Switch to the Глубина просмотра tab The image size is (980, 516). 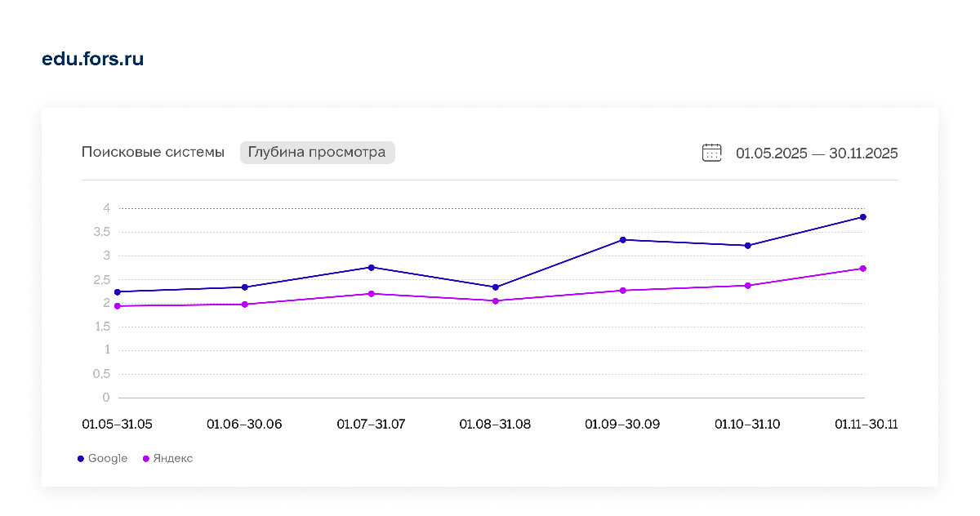317,153
